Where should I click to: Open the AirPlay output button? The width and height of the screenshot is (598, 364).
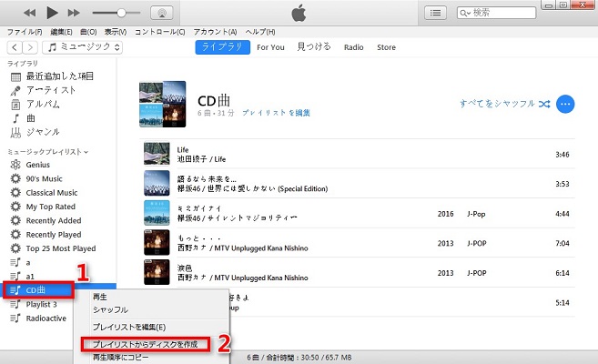162,13
